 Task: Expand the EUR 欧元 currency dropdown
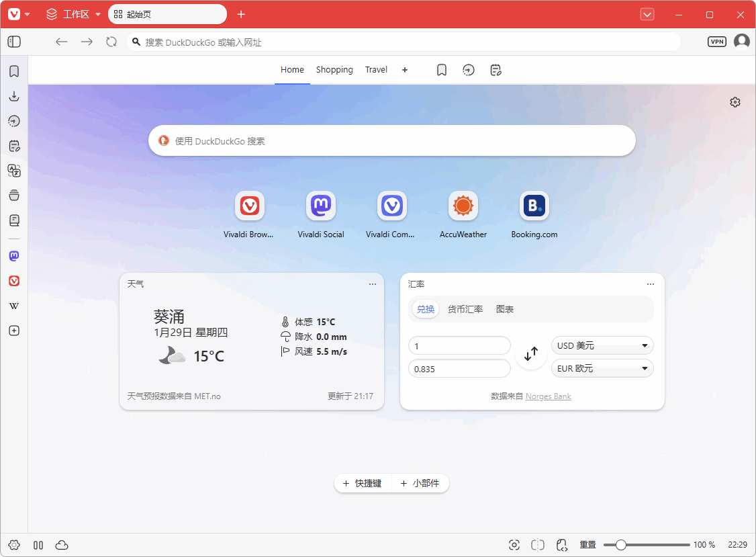602,368
